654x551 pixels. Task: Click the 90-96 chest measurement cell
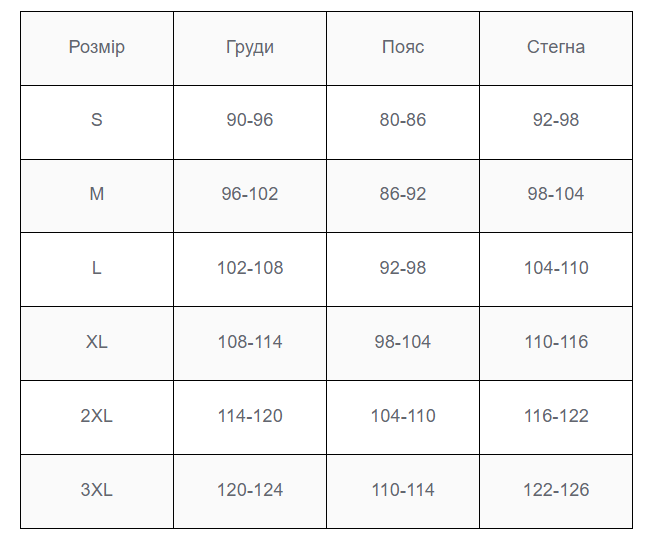(x=250, y=122)
